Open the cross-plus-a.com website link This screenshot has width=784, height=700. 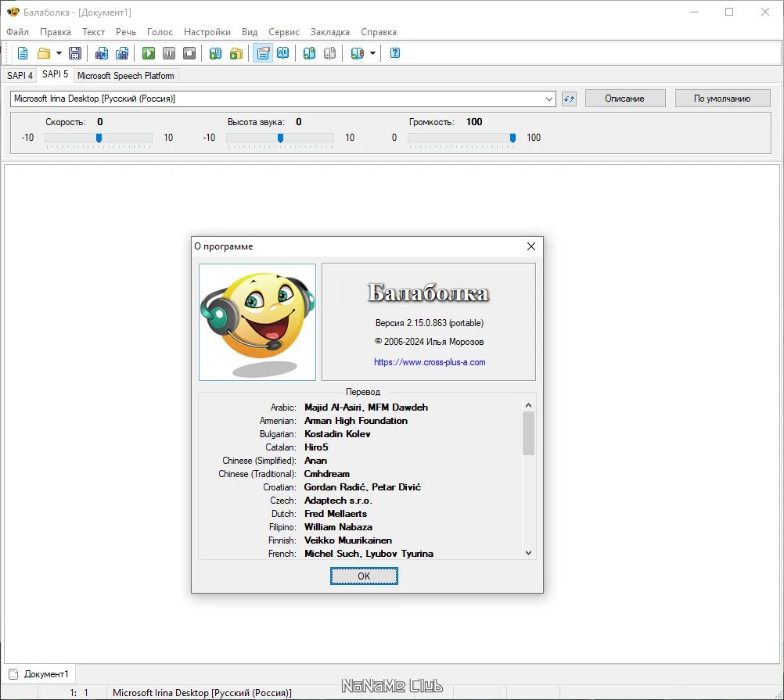point(430,362)
